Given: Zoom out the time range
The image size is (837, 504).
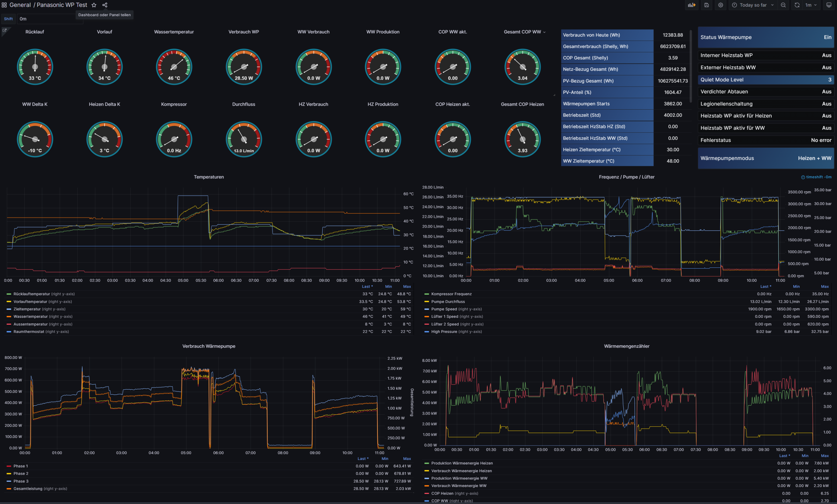Looking at the screenshot, I should [x=783, y=5].
